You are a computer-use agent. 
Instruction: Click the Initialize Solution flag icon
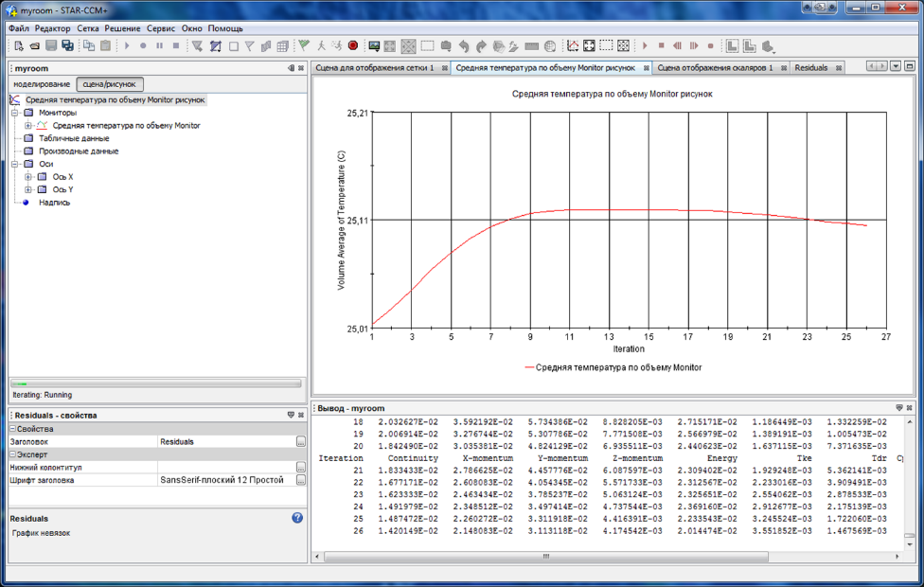(304, 45)
